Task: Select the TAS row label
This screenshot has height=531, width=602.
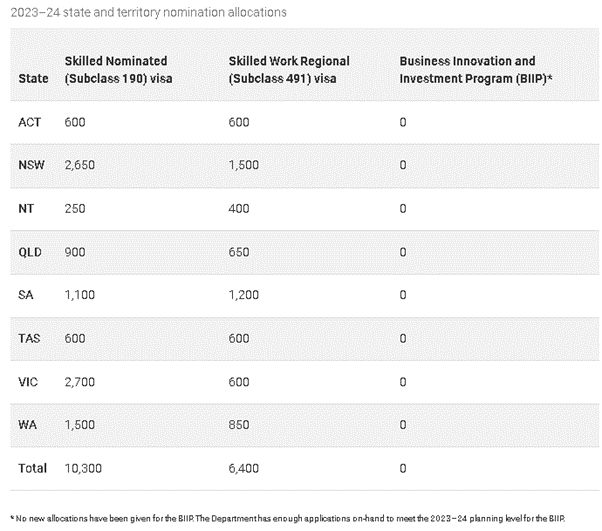Action: (29, 338)
